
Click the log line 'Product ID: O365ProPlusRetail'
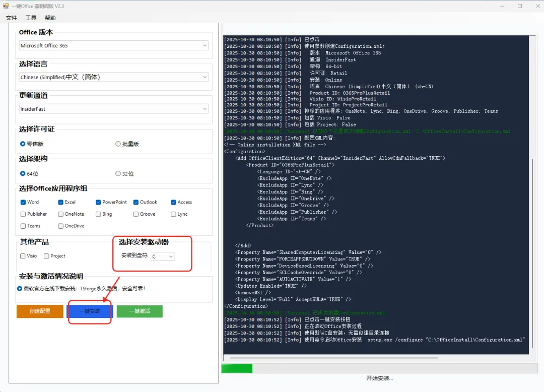[x=307, y=93]
